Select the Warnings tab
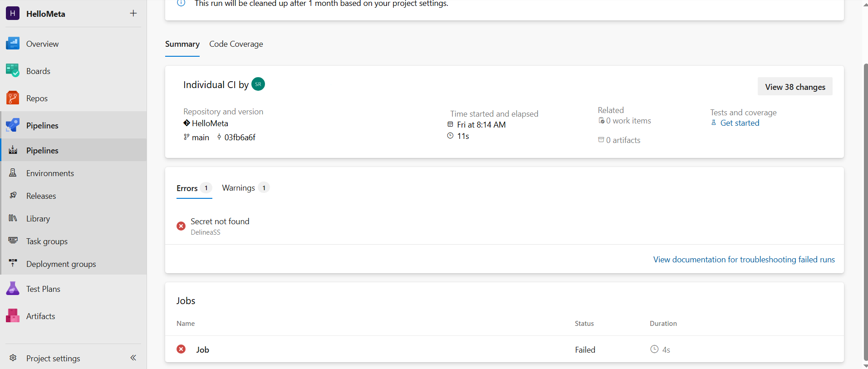This screenshot has height=369, width=868. 239,188
